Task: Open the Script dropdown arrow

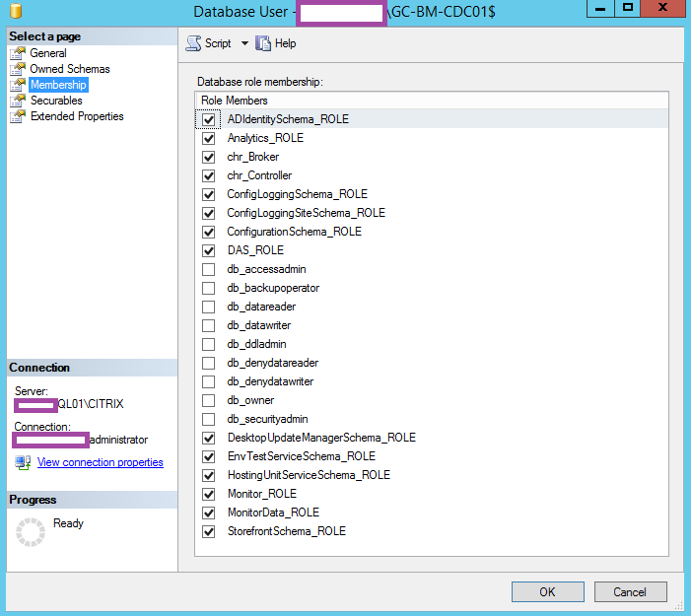Action: [244, 43]
